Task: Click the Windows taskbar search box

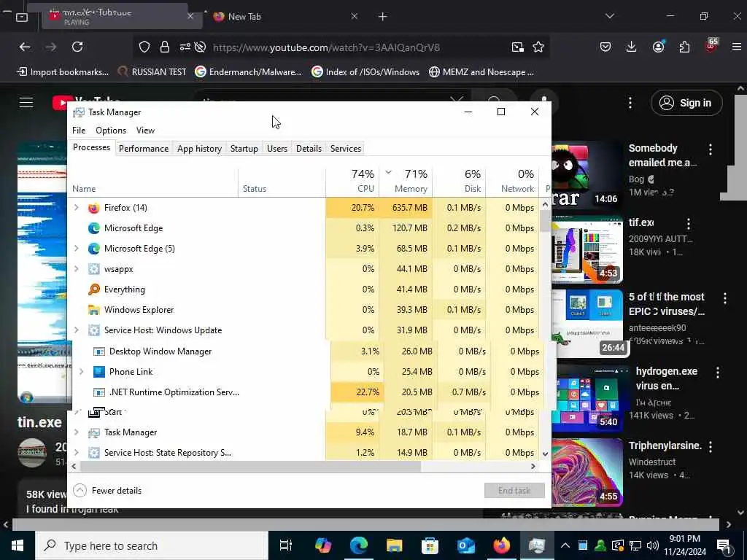Action: (152, 545)
